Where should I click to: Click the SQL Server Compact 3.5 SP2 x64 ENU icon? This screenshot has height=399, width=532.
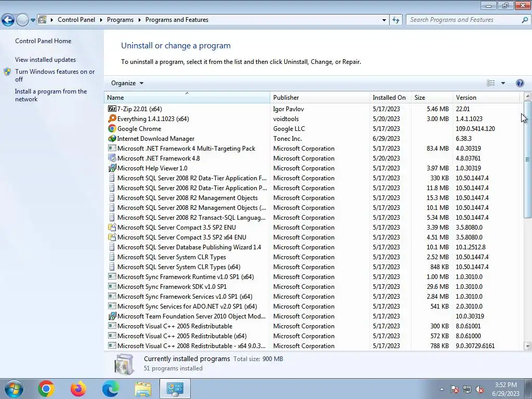pyautogui.click(x=112, y=237)
